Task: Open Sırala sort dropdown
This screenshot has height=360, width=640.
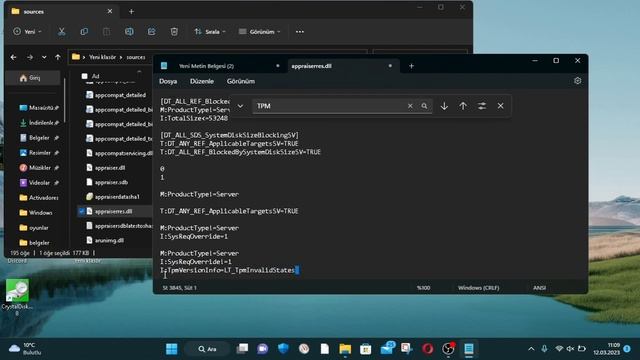Action: pyautogui.click(x=210, y=31)
